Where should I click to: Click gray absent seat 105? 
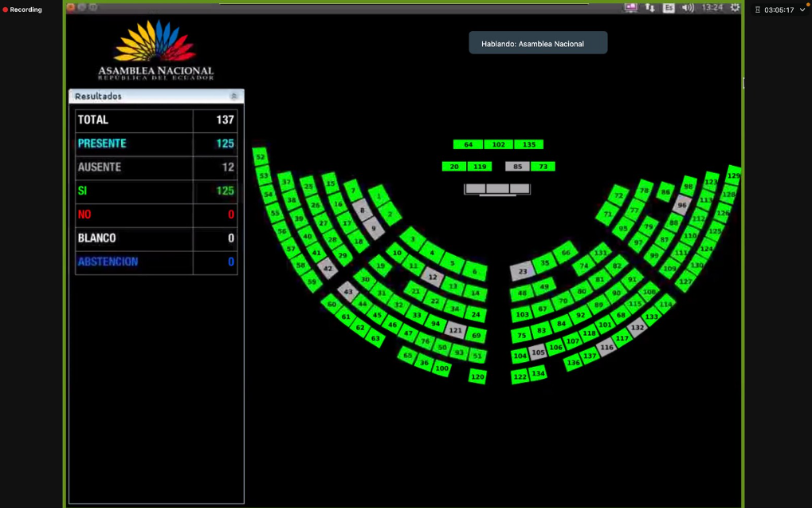538,352
